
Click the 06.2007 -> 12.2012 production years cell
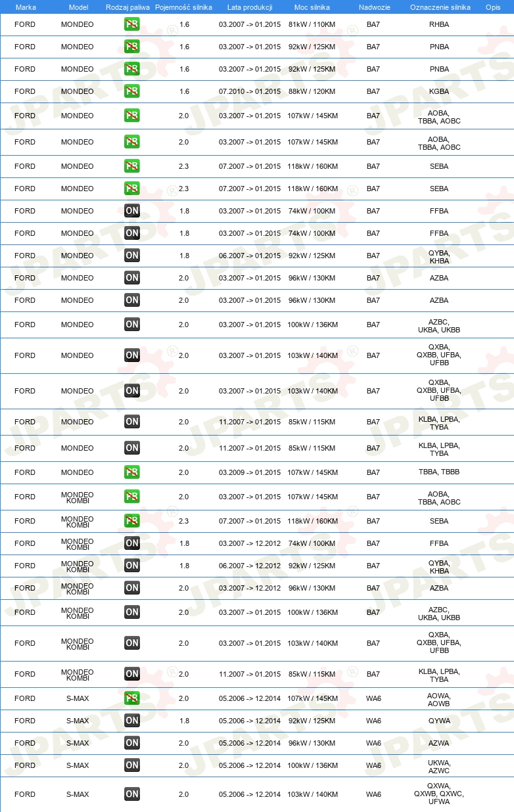click(x=250, y=566)
